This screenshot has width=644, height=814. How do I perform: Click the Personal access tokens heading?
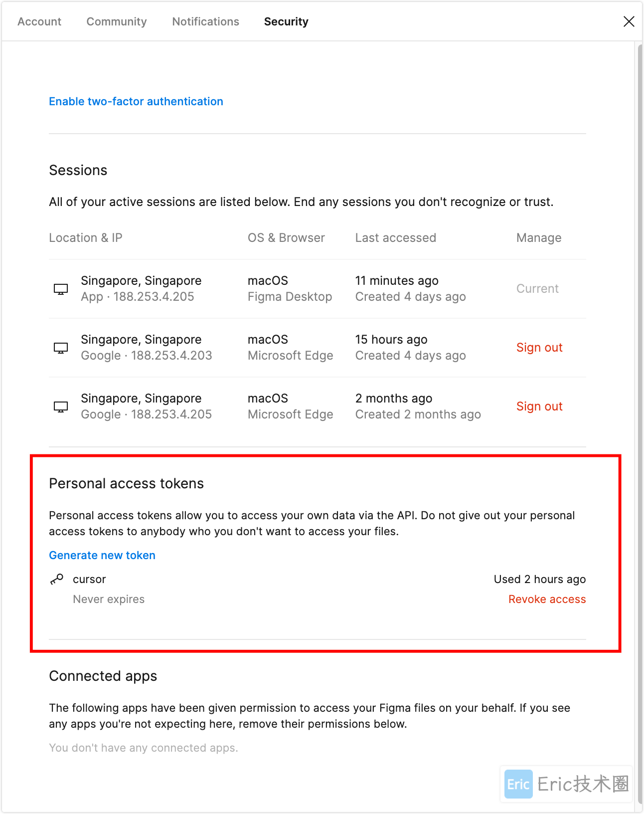126,483
